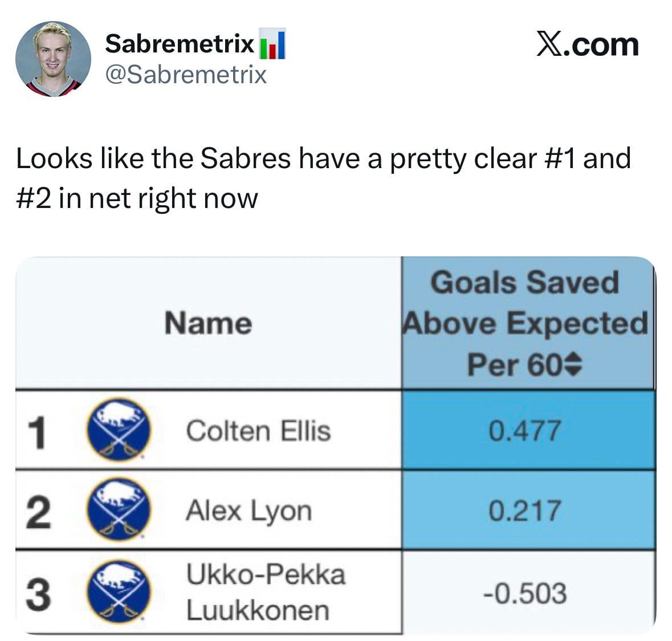Click the sort arrows next to Per 60
This screenshot has height=641, width=672.
(x=574, y=365)
